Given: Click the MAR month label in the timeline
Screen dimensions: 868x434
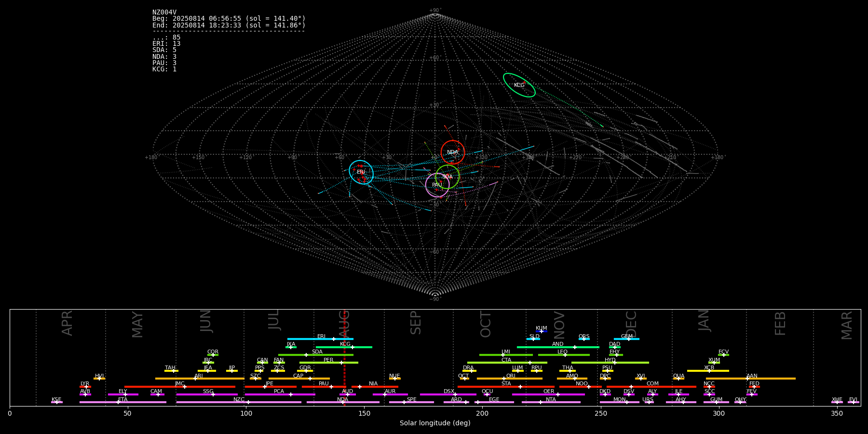Looking at the screenshot, I should pyautogui.click(x=847, y=325).
